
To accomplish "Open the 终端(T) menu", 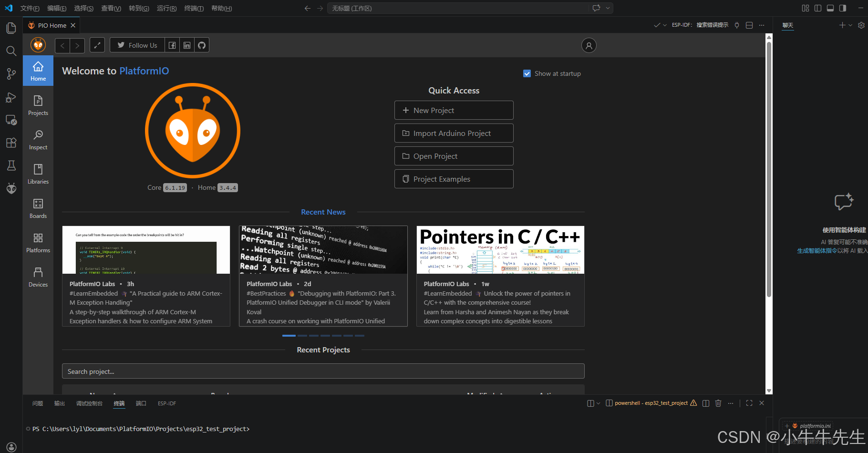I will pyautogui.click(x=194, y=8).
